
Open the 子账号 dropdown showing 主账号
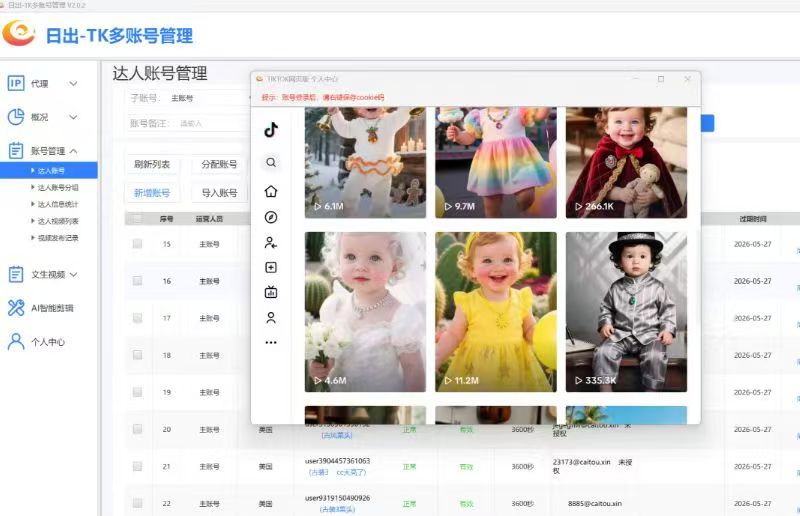pos(209,98)
